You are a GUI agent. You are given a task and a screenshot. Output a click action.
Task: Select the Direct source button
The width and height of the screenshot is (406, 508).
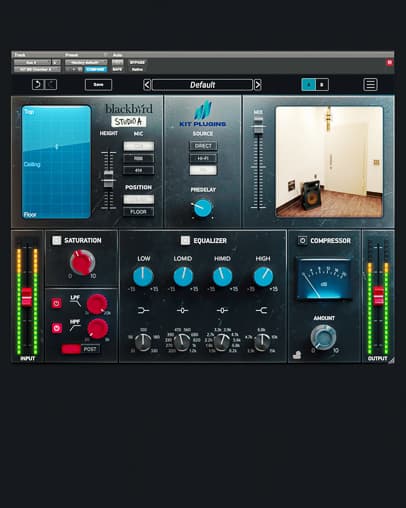click(x=203, y=146)
